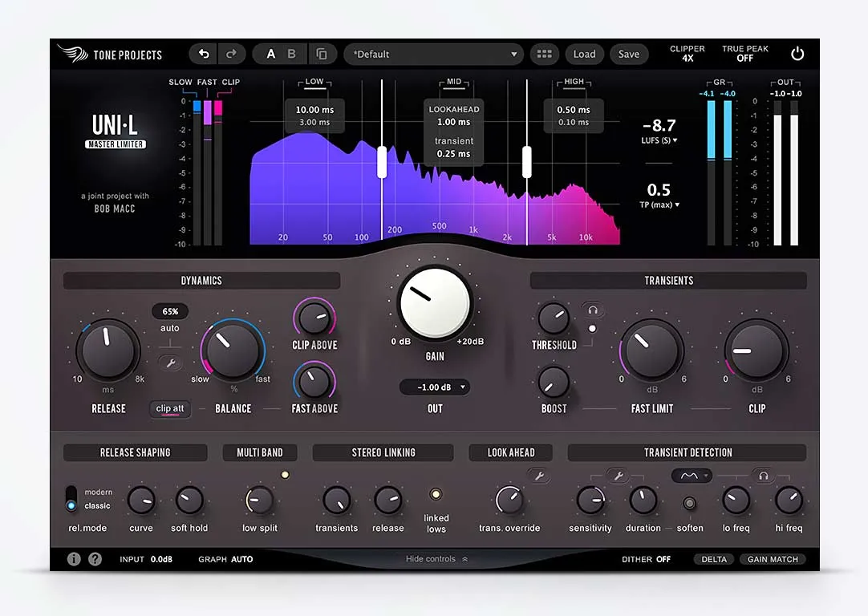This screenshot has height=616, width=868.
Task: Copy A to B settings icon
Action: point(322,54)
